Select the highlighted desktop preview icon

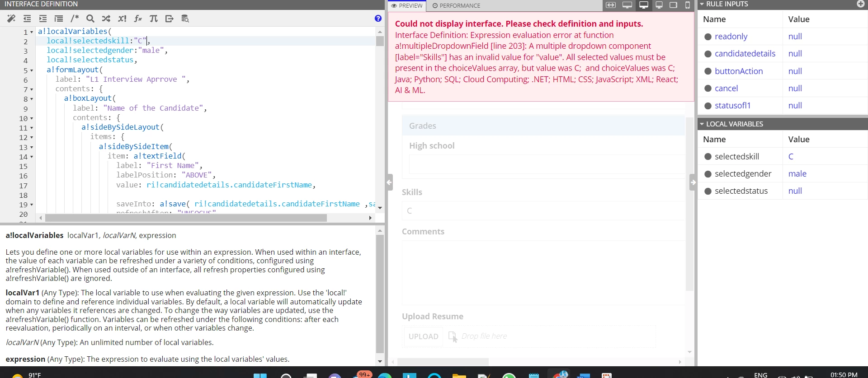click(x=643, y=5)
